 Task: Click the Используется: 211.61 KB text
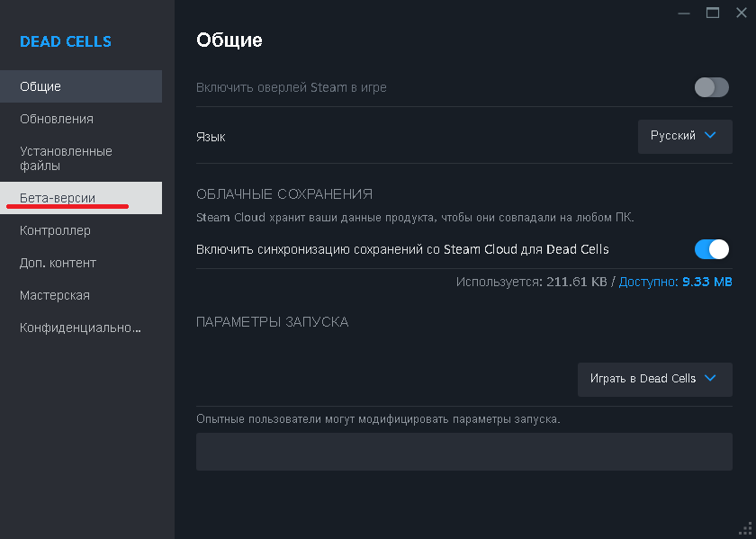pyautogui.click(x=531, y=282)
